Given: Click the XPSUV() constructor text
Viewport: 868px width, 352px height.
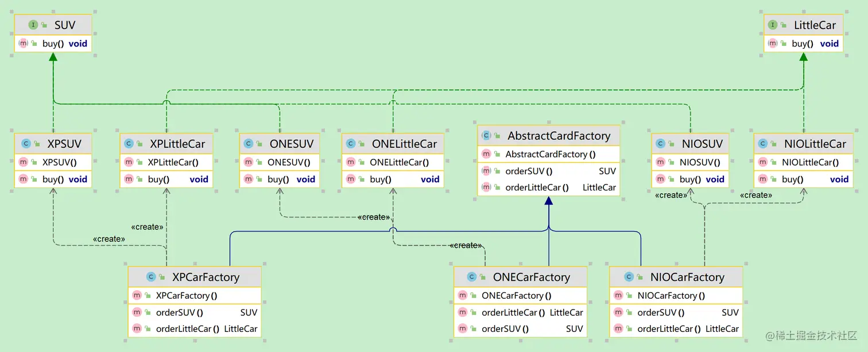Looking at the screenshot, I should point(60,162).
